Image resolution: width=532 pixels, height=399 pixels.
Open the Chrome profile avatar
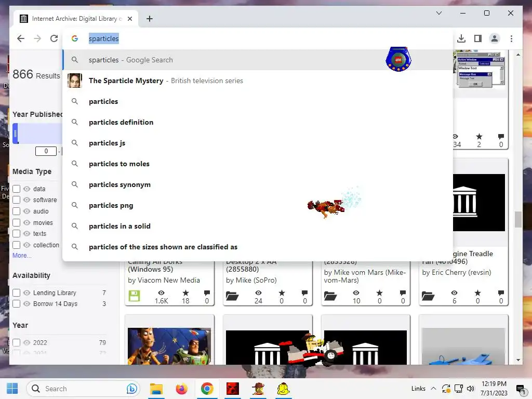click(x=495, y=38)
